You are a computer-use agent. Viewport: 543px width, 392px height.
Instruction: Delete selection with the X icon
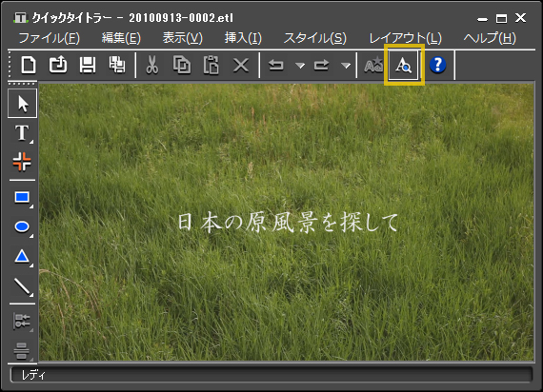click(241, 65)
